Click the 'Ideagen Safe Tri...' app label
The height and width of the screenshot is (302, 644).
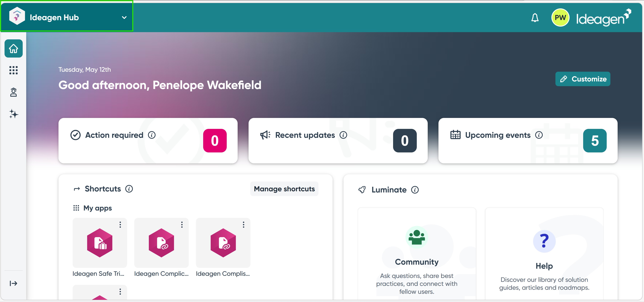coord(98,274)
